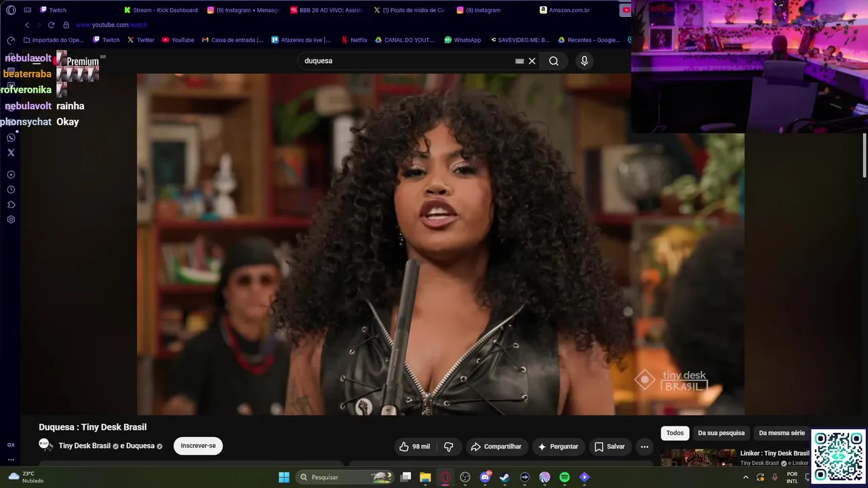The width and height of the screenshot is (868, 488).
Task: Open Liniker : Tiny Desk Brasil title
Action: pyautogui.click(x=774, y=453)
